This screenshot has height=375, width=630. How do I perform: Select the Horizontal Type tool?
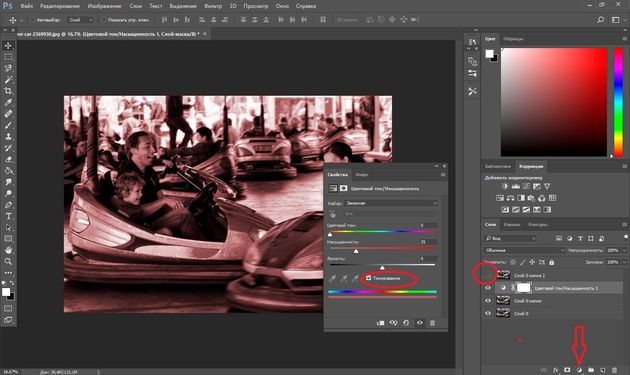[8, 216]
